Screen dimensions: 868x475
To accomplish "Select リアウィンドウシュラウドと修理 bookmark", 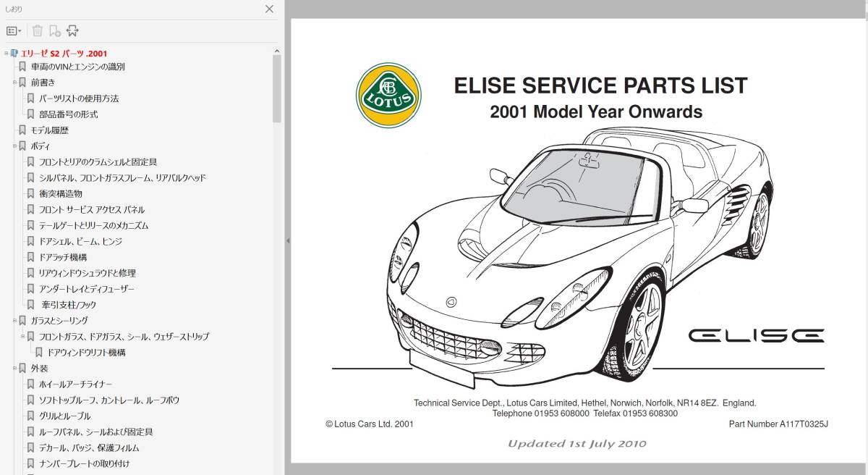I will (88, 273).
